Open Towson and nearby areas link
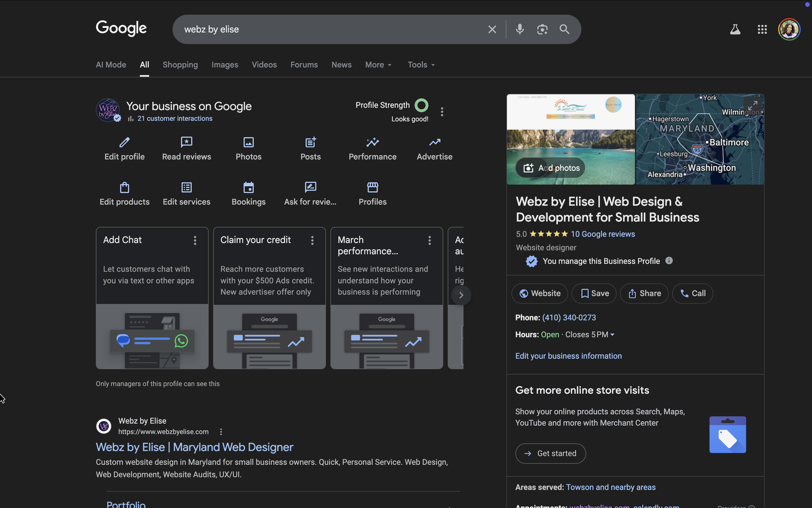The width and height of the screenshot is (812, 508). tap(611, 487)
